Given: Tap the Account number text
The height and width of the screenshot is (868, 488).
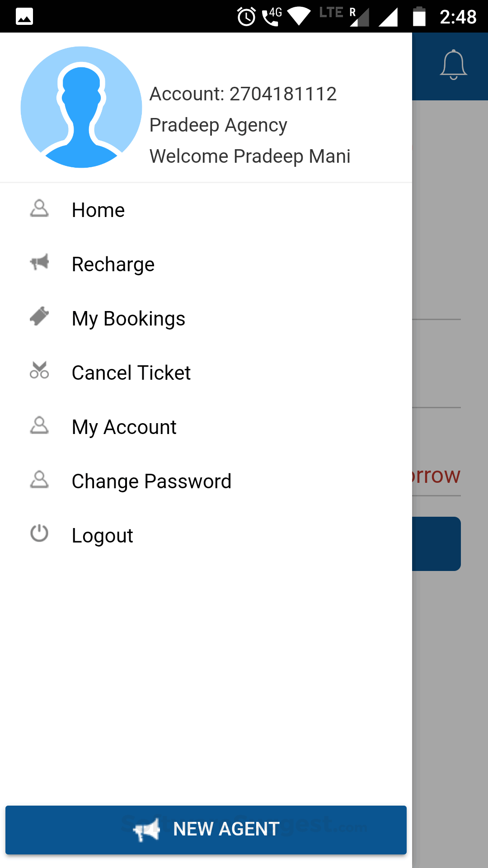Looking at the screenshot, I should click(243, 94).
